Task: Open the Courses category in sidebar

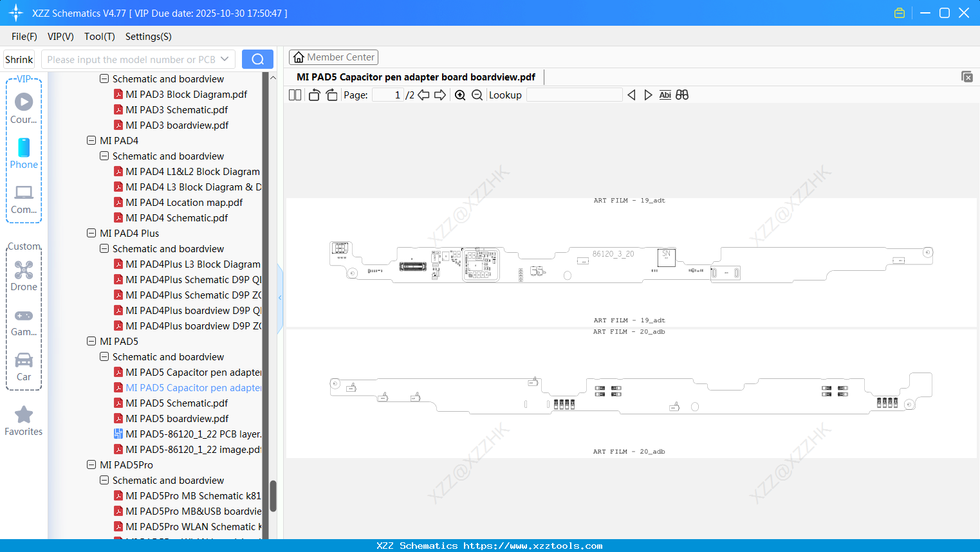Action: coord(24,109)
